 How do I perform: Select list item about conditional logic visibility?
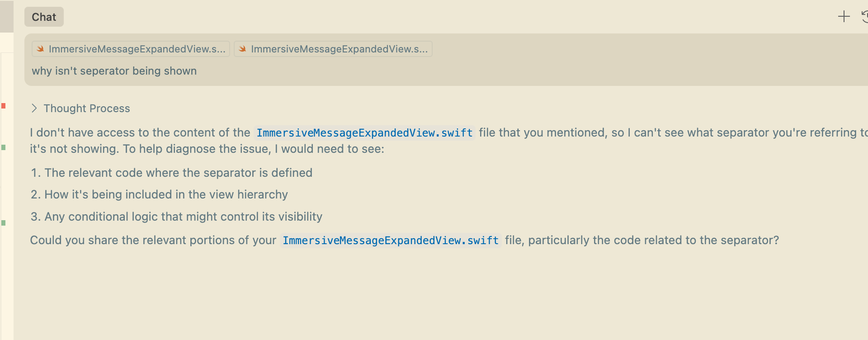(176, 217)
